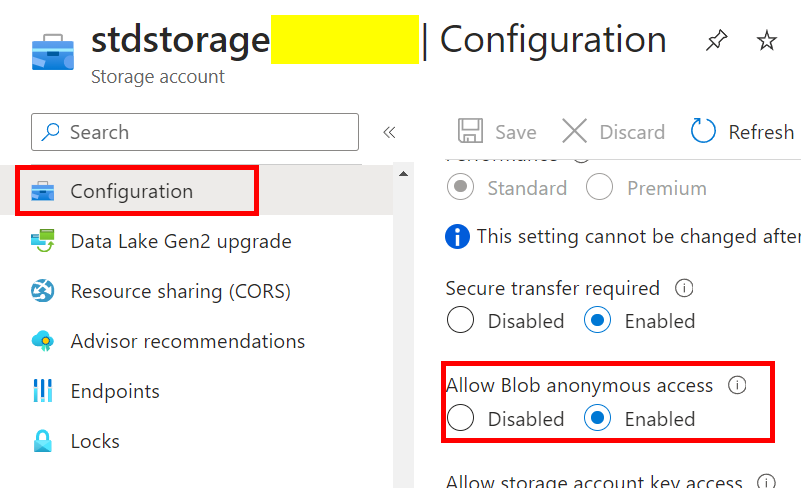This screenshot has height=488, width=801.
Task: Open the Configuration menu item
Action: point(131,191)
